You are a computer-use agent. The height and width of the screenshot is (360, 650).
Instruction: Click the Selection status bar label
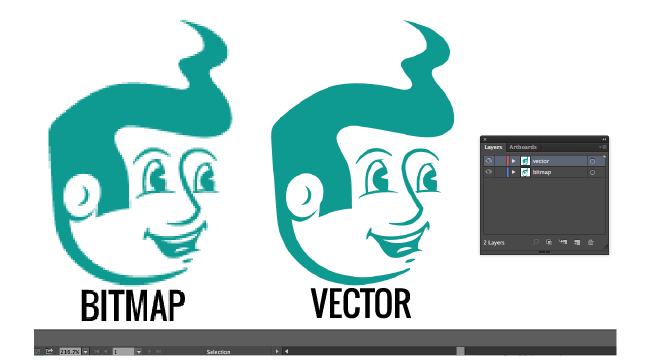pyautogui.click(x=218, y=352)
